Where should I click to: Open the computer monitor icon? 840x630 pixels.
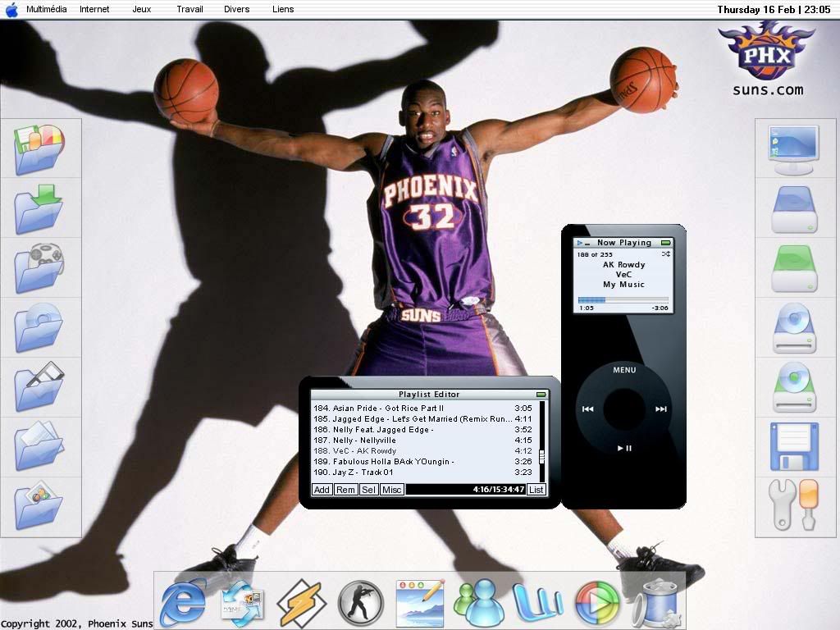point(794,150)
